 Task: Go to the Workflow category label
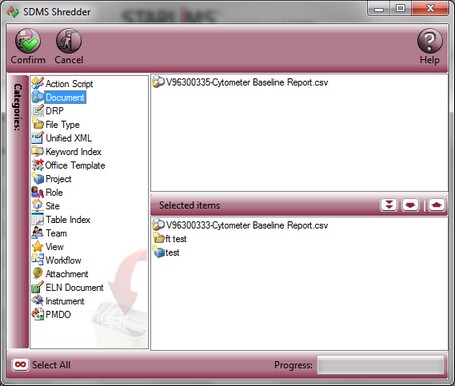pyautogui.click(x=63, y=260)
